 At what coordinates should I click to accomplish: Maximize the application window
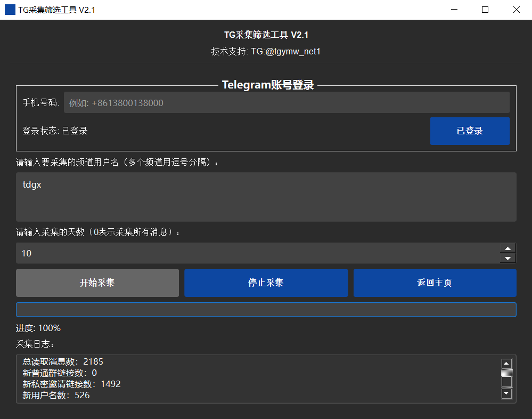click(x=485, y=10)
